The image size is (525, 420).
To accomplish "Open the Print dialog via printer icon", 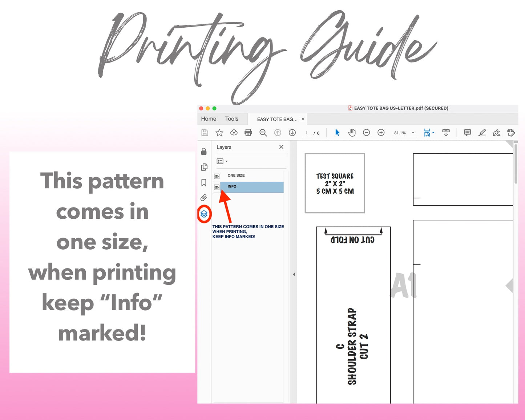I will (248, 133).
